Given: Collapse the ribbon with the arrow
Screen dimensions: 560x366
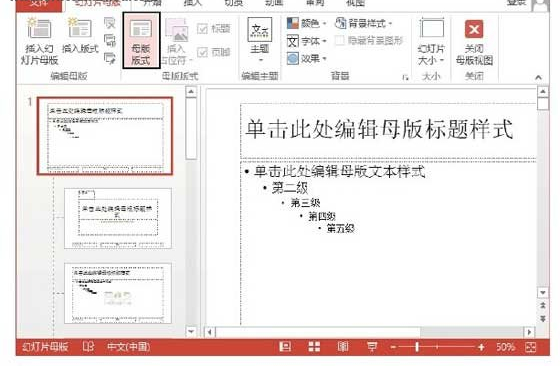Looking at the screenshot, I should (538, 77).
